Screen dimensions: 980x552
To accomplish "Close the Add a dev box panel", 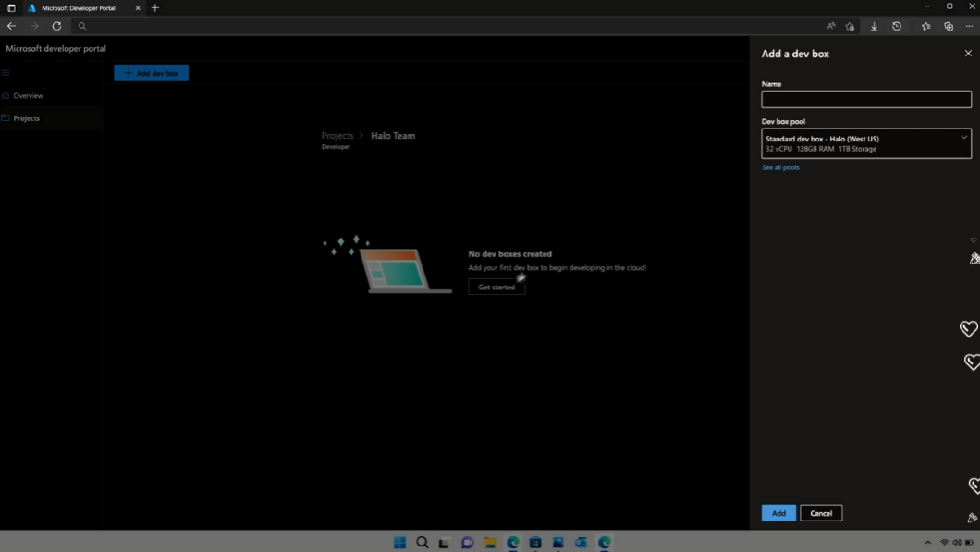I will [x=968, y=53].
